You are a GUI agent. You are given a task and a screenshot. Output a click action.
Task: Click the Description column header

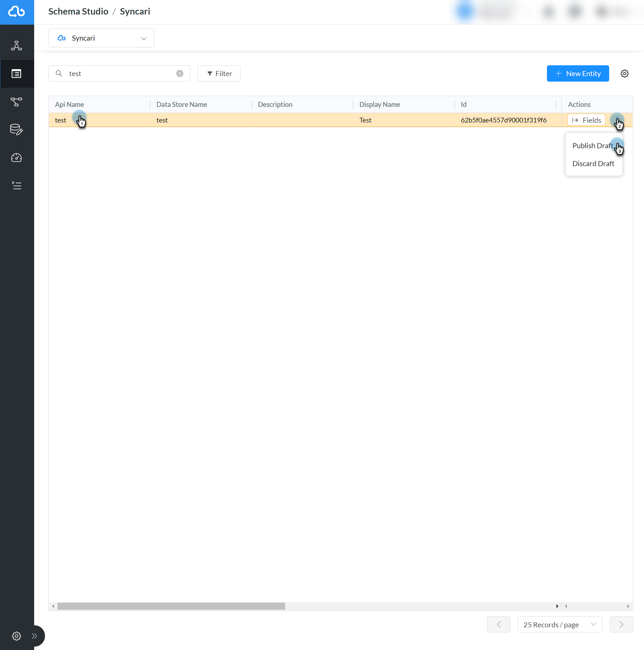click(275, 105)
